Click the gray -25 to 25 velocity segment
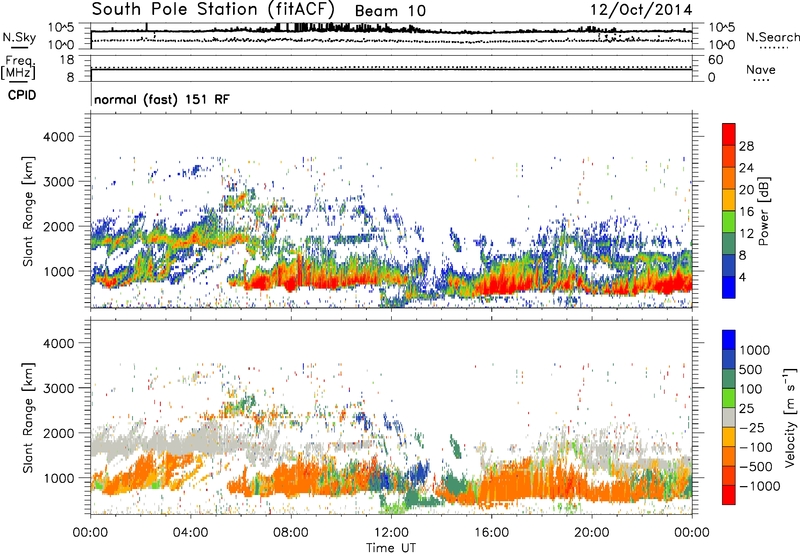 [729, 417]
